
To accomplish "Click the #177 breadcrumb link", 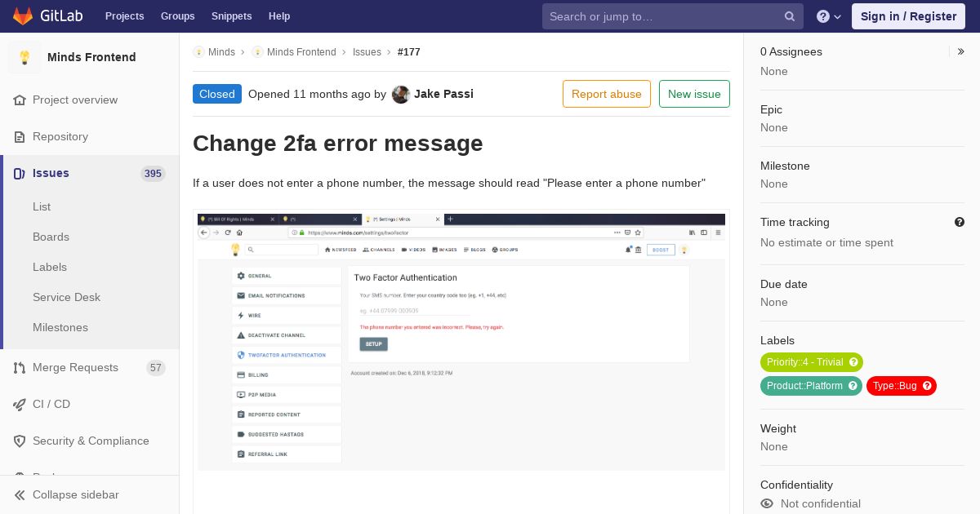I will (x=409, y=51).
